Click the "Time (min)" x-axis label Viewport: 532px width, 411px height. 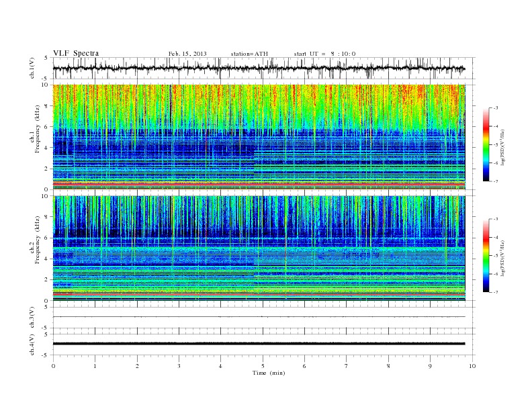[269, 373]
